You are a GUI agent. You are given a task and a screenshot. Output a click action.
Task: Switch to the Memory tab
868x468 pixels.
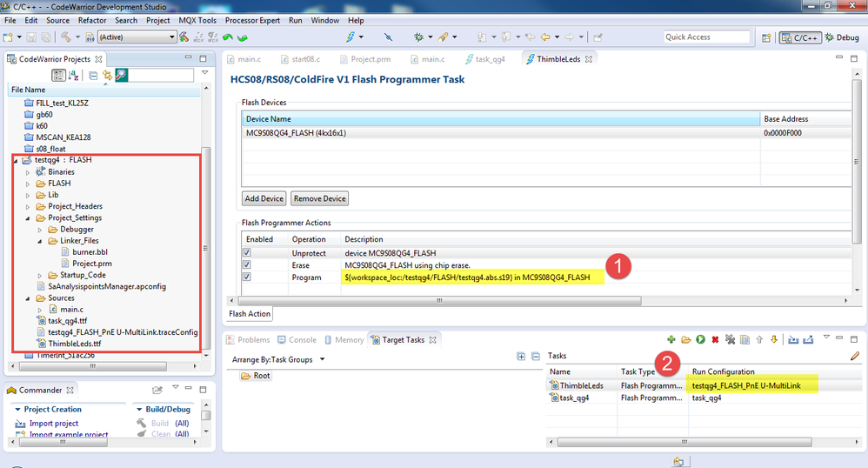tap(344, 340)
